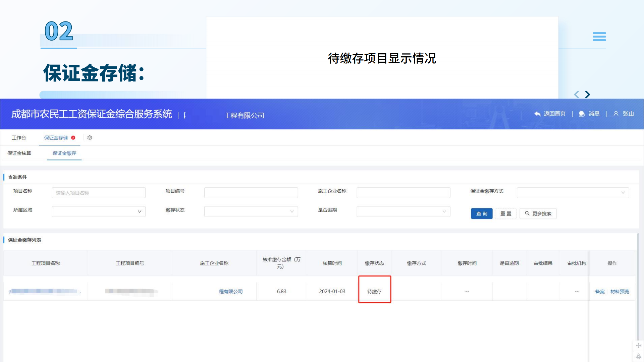Click the return arrow icon beside 返回首页
This screenshot has width=644, height=362.
click(538, 114)
